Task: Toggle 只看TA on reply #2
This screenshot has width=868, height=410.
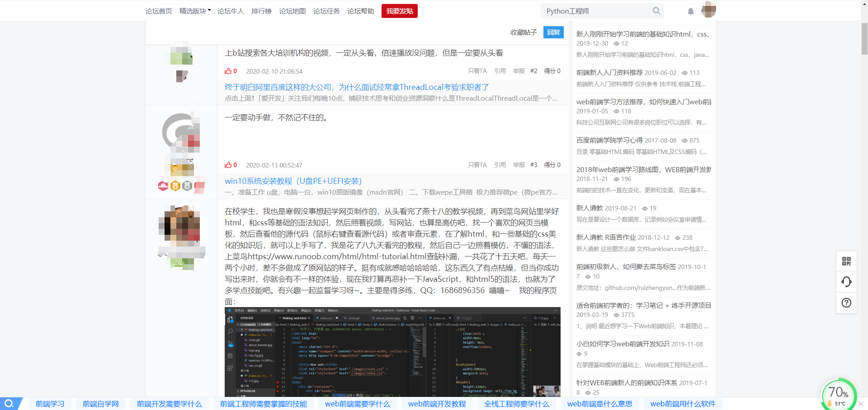Action: pyautogui.click(x=477, y=71)
